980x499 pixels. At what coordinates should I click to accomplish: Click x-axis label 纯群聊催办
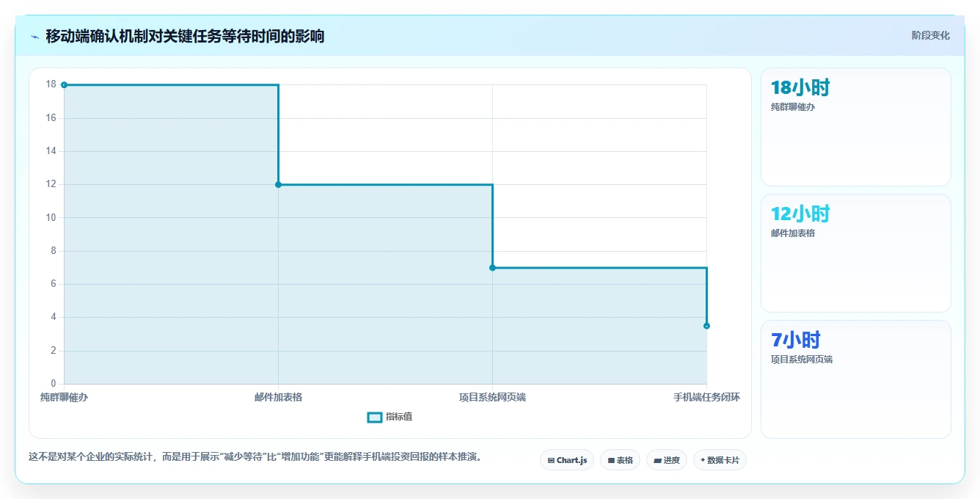coord(64,397)
